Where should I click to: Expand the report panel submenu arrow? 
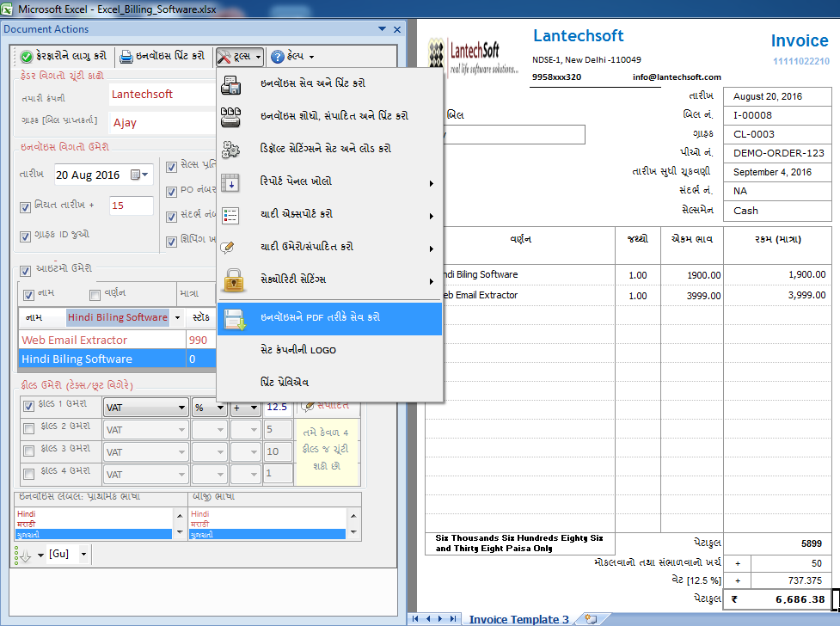point(432,183)
